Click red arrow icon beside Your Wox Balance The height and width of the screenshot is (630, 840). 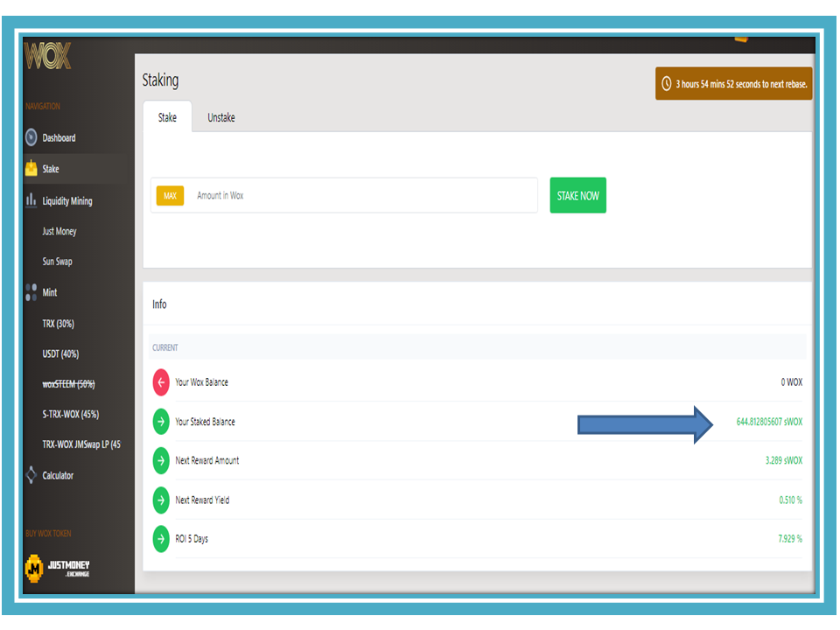pos(161,382)
